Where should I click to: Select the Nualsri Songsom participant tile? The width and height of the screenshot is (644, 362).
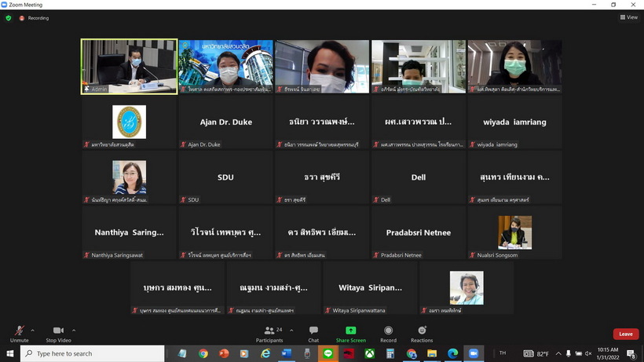pos(514,232)
